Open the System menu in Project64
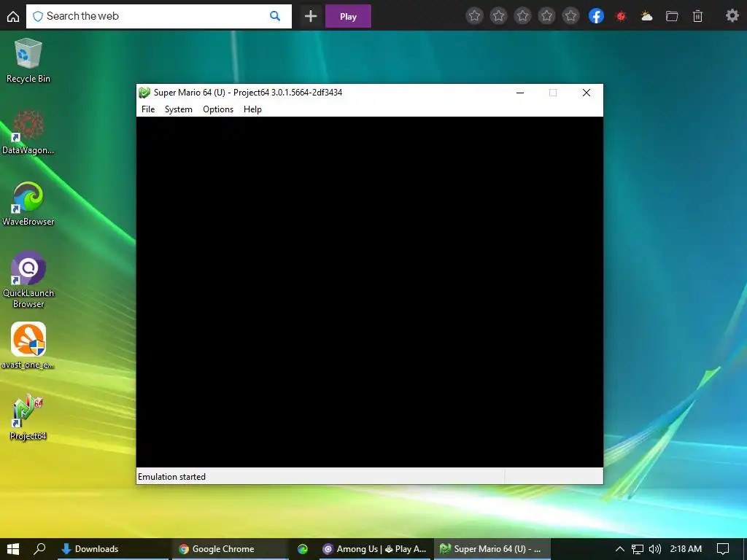747x560 pixels. point(178,109)
